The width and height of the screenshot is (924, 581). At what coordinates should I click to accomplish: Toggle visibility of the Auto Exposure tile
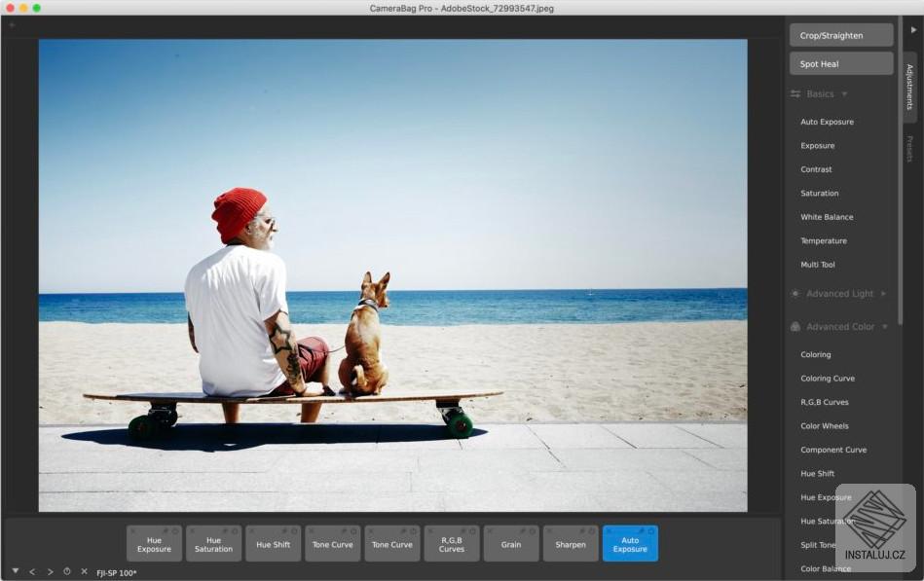652,529
